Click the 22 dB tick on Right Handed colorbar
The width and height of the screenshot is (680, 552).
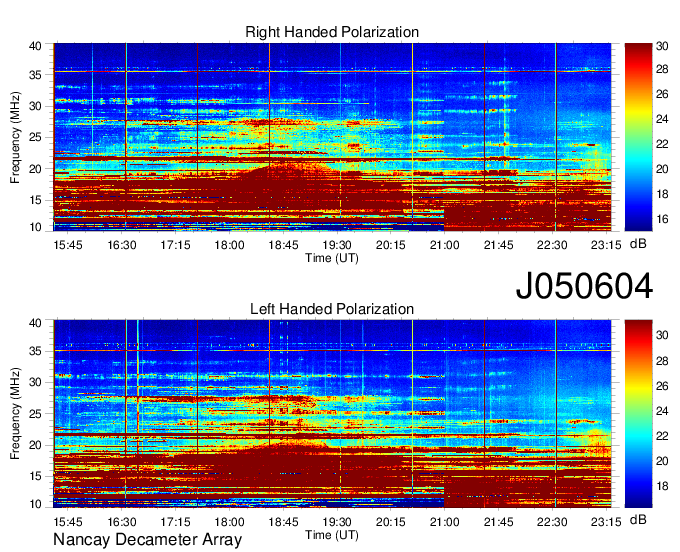[662, 144]
